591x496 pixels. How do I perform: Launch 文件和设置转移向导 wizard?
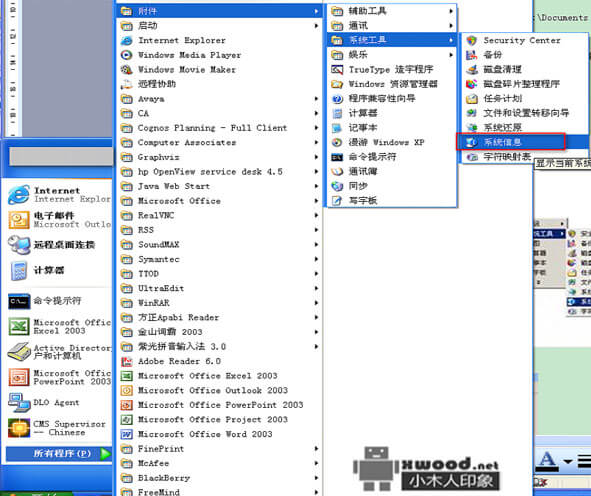coord(525,113)
